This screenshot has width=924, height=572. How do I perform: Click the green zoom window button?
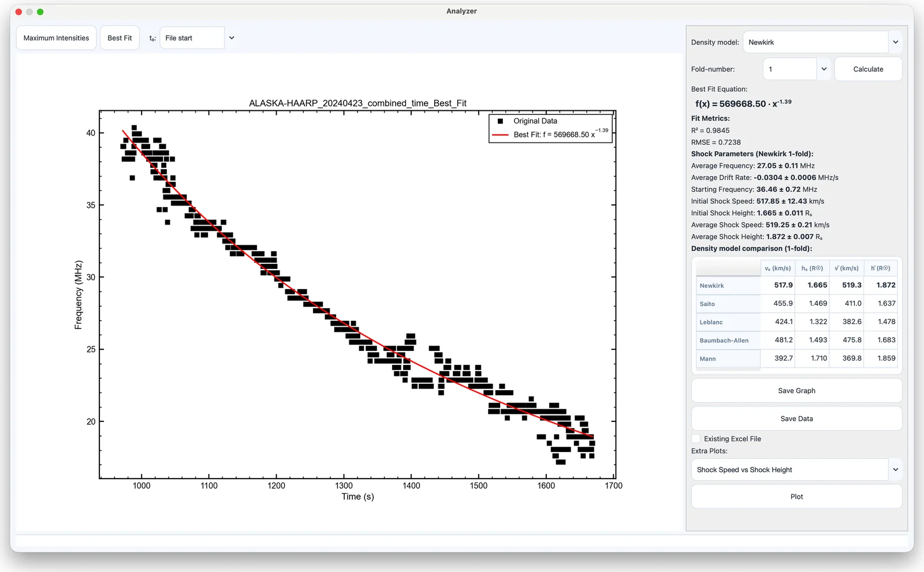[x=40, y=12]
